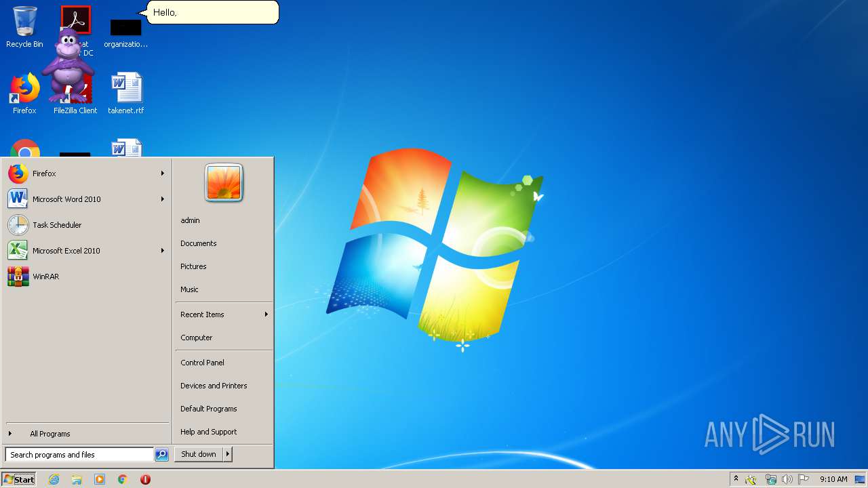Expand All Programs in the Start menu
Image resolution: width=868 pixels, height=488 pixels.
click(x=86, y=434)
